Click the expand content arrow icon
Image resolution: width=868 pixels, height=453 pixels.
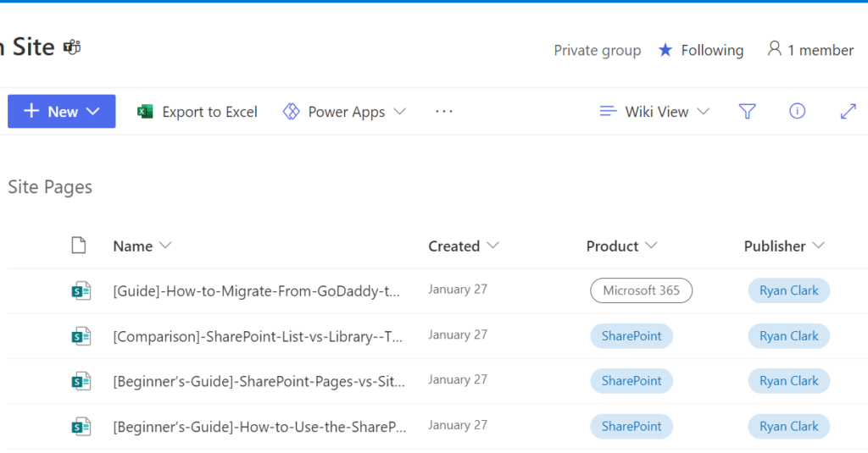(x=848, y=111)
